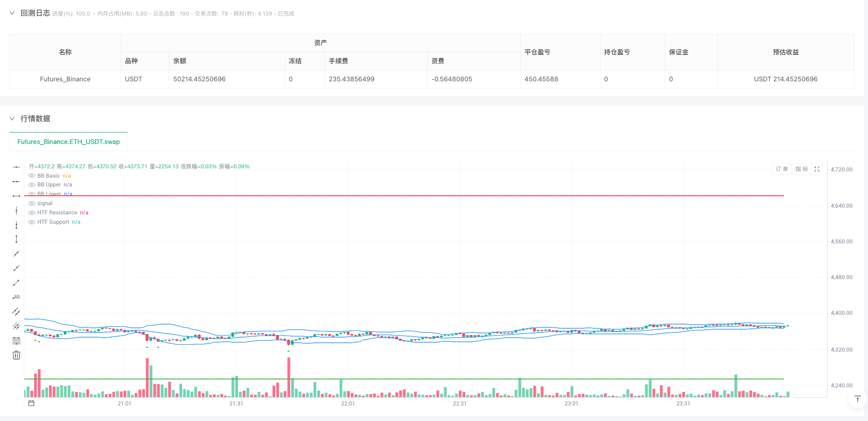
Task: Toggle visibility of BB Basis indicator
Action: (x=32, y=176)
